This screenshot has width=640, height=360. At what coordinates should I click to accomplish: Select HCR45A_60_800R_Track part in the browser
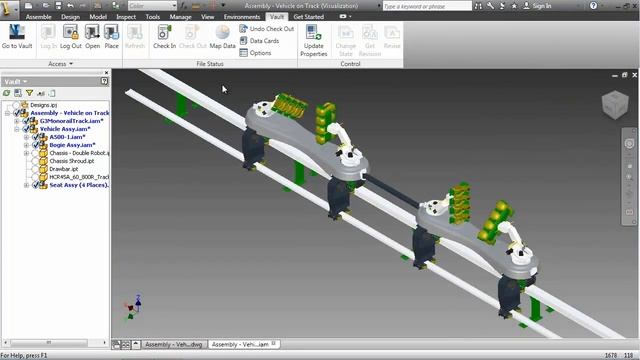[79, 177]
